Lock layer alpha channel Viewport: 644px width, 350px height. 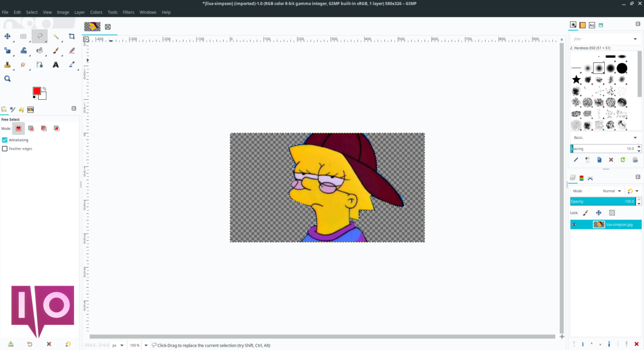[x=611, y=213]
